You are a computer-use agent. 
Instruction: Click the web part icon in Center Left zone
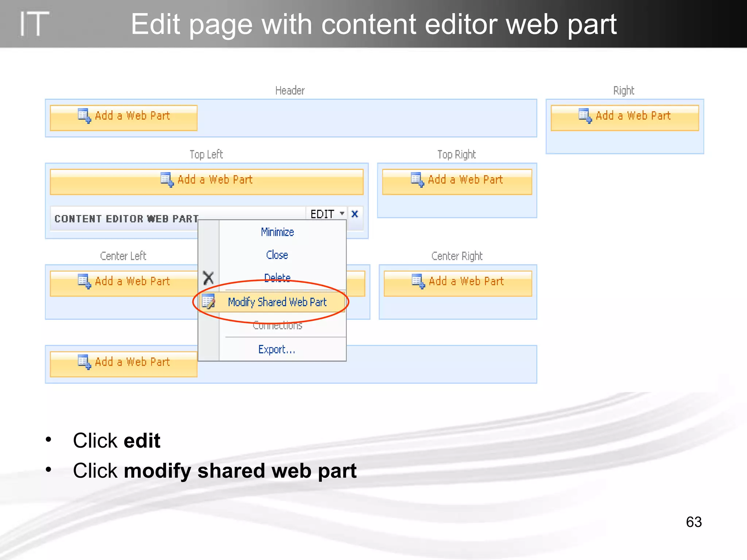tap(84, 281)
